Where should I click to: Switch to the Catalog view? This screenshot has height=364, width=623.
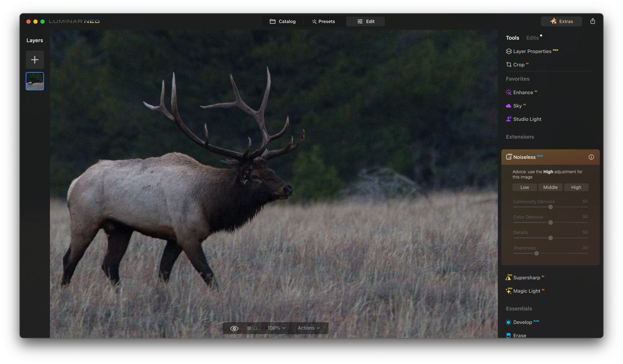(x=283, y=21)
